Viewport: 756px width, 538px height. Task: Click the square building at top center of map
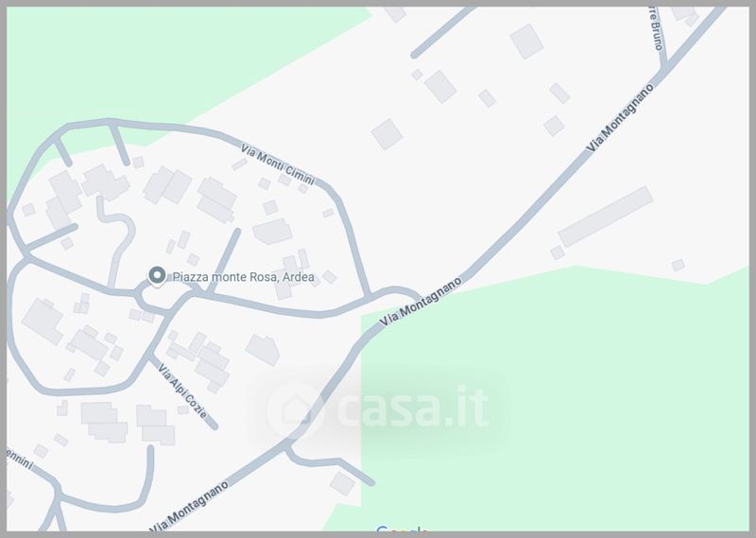click(x=387, y=134)
